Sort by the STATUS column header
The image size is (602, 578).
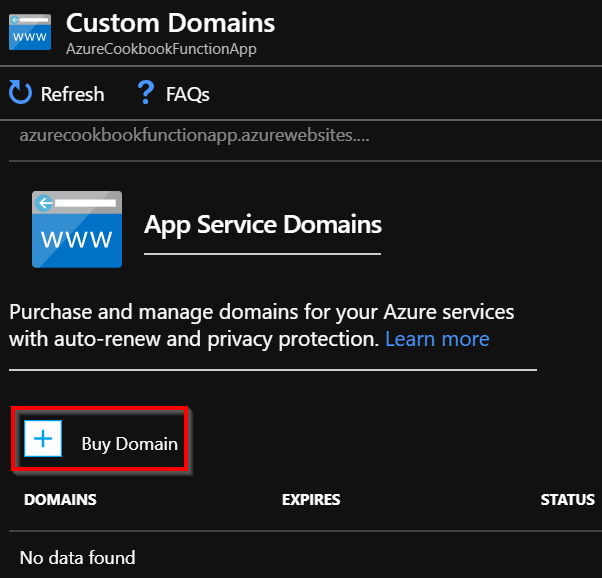567,500
